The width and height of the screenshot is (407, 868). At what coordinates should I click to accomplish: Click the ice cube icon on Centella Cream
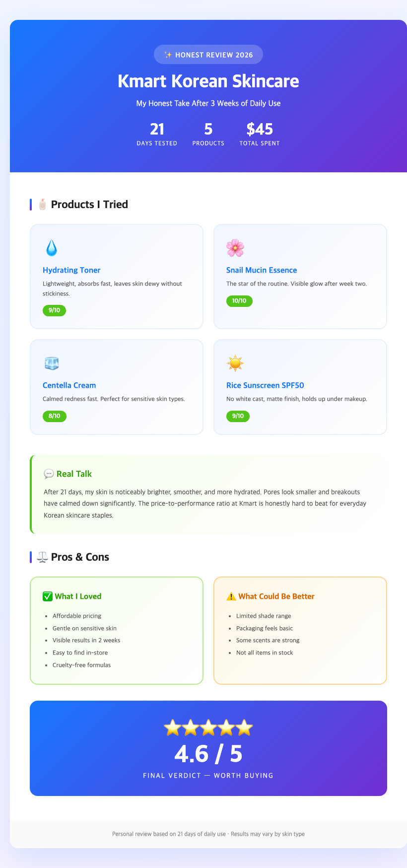point(52,363)
